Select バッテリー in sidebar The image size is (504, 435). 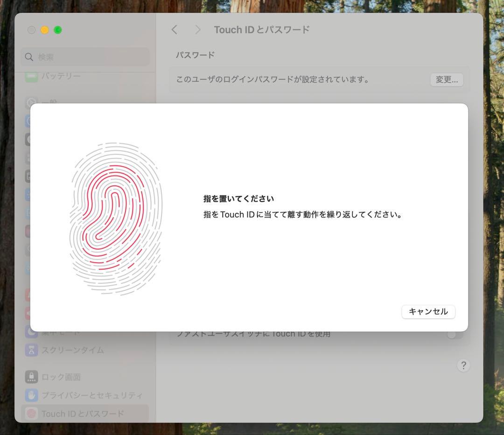[85, 76]
